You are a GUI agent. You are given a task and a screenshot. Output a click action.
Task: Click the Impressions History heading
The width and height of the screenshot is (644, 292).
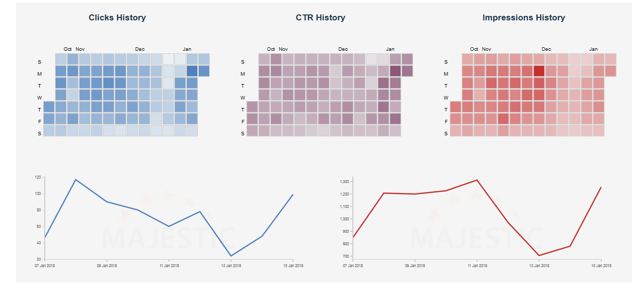pos(523,17)
